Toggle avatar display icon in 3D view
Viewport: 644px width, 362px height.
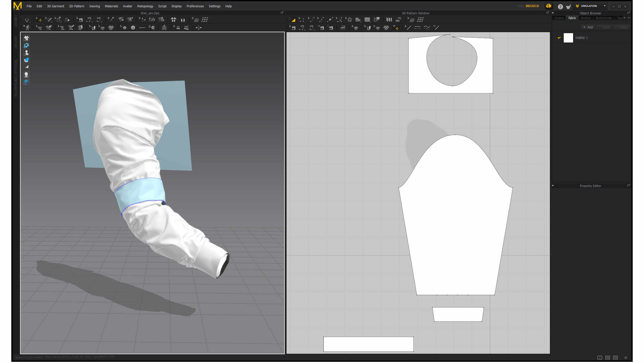coord(26,53)
